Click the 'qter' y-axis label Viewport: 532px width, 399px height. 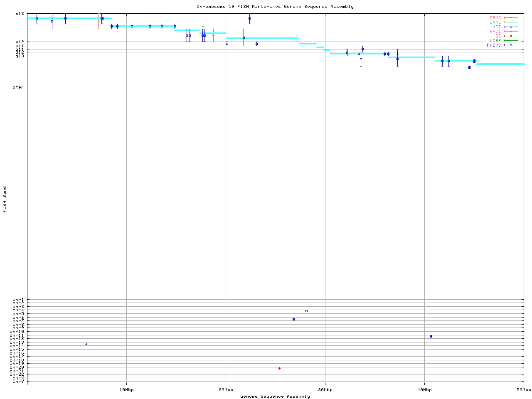coord(18,87)
